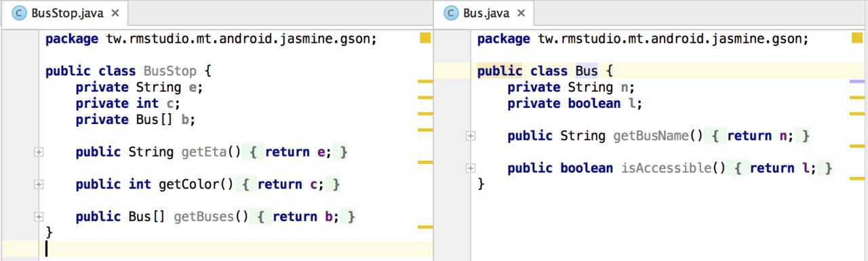Expand the getEta() method fold

[x=39, y=152]
